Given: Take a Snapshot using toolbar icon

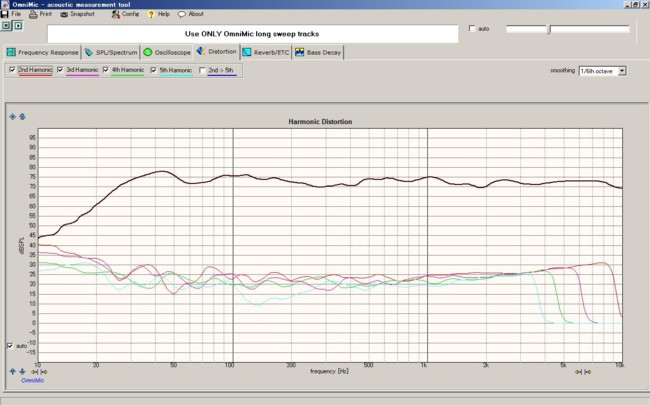Looking at the screenshot, I should coord(64,14).
